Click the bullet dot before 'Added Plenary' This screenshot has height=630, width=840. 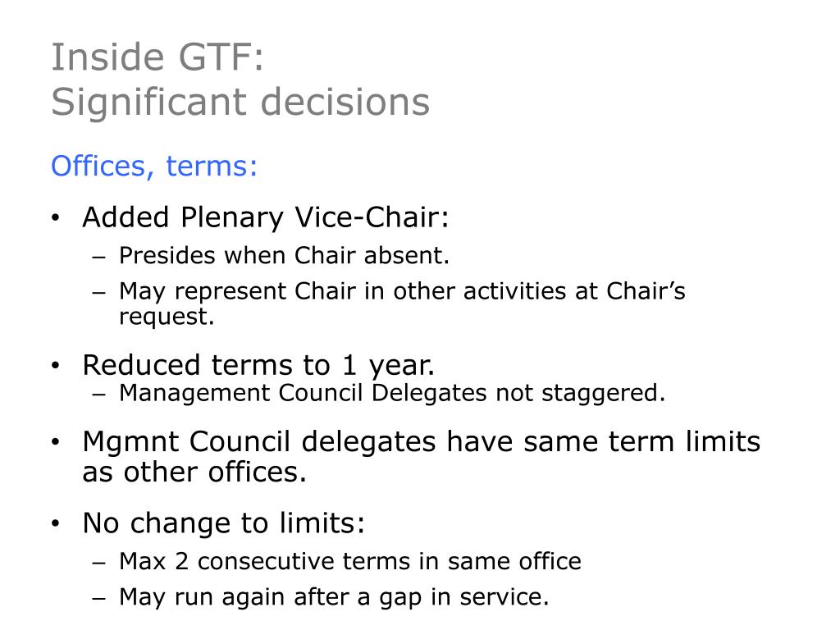click(x=56, y=218)
